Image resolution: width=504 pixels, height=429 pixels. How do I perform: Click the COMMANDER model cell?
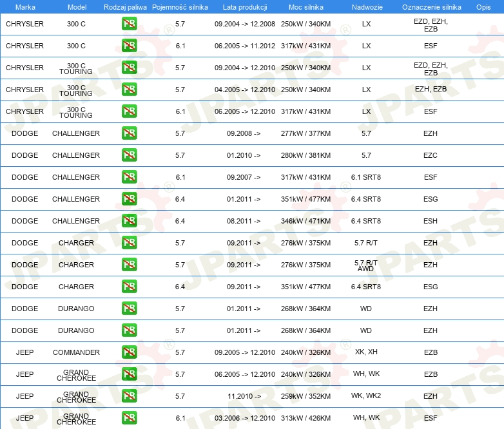[x=76, y=352]
